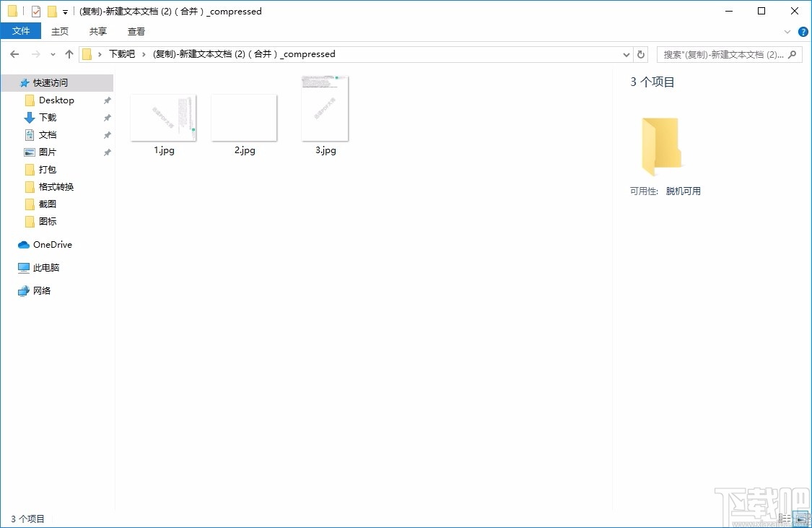Open the 文件 menu
This screenshot has height=528, width=812.
21,31
